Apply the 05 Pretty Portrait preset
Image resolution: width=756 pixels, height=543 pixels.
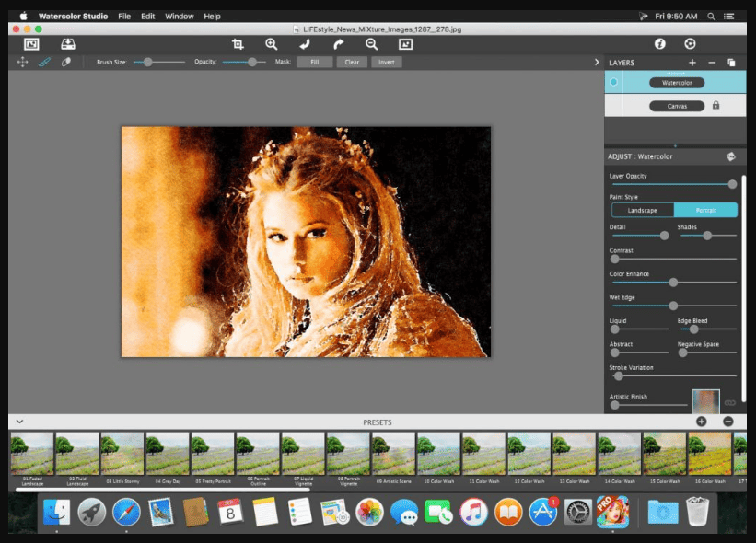(x=213, y=457)
